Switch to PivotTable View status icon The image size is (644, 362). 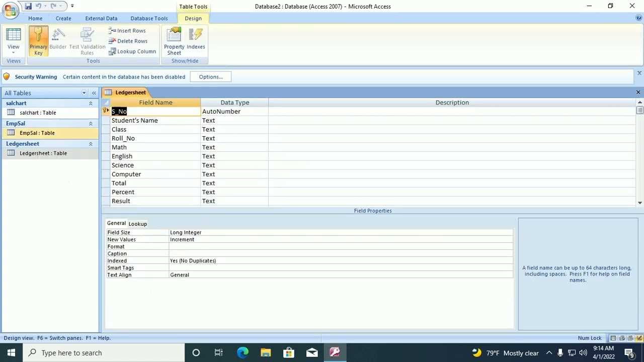(x=622, y=338)
